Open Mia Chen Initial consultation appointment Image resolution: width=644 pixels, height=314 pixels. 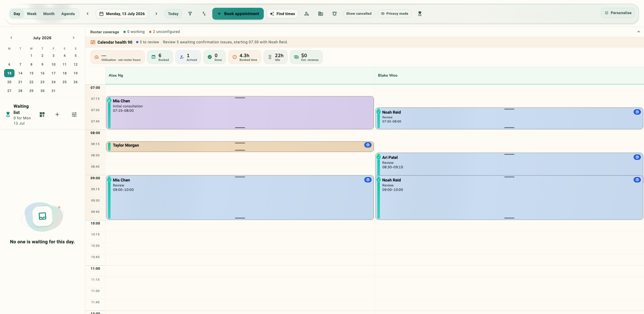[x=240, y=113]
